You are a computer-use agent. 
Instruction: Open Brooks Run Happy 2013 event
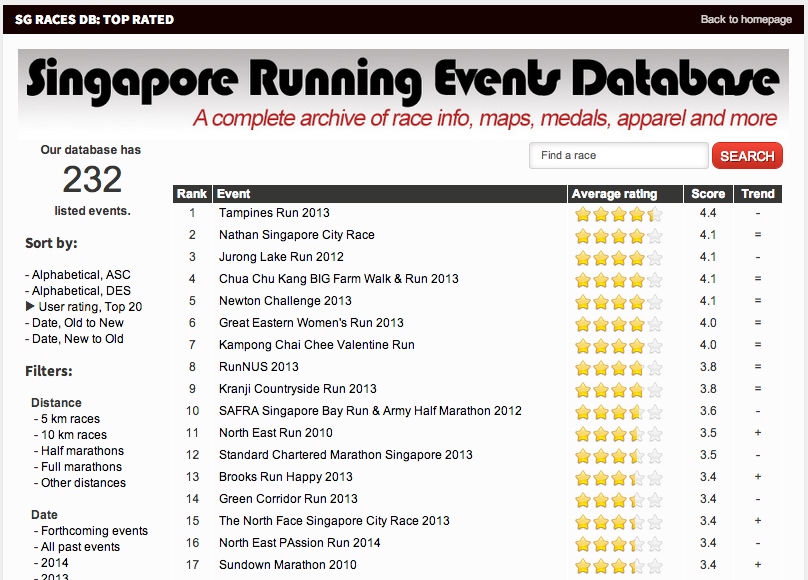pos(286,477)
